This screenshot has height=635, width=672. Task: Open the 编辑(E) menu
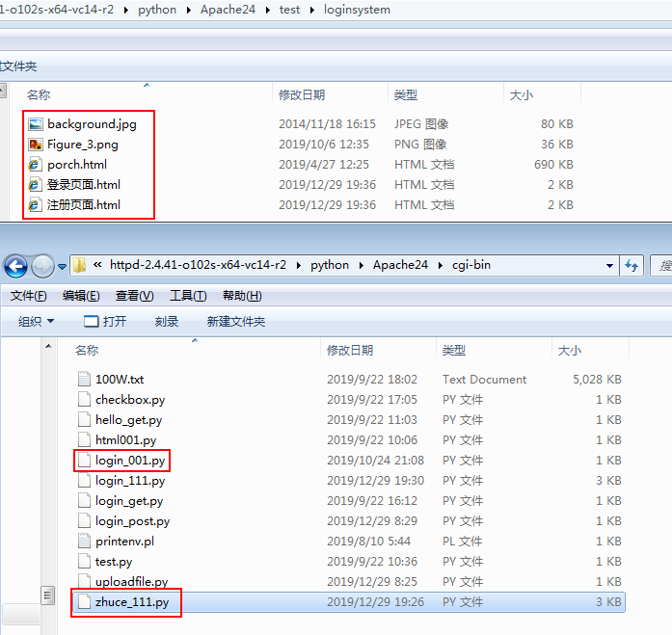coord(81,296)
